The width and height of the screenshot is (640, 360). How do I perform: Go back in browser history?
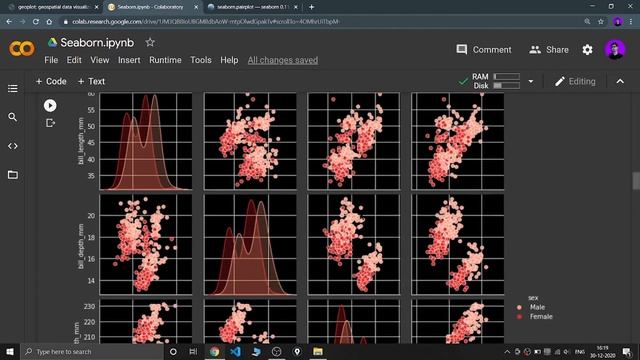[9, 22]
